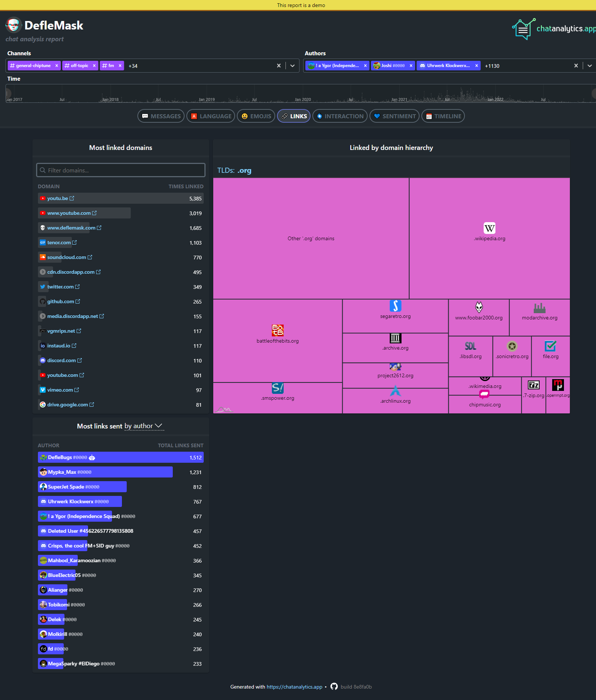The width and height of the screenshot is (596, 700).
Task: Click the GitHub icon in the footer
Action: click(x=334, y=686)
